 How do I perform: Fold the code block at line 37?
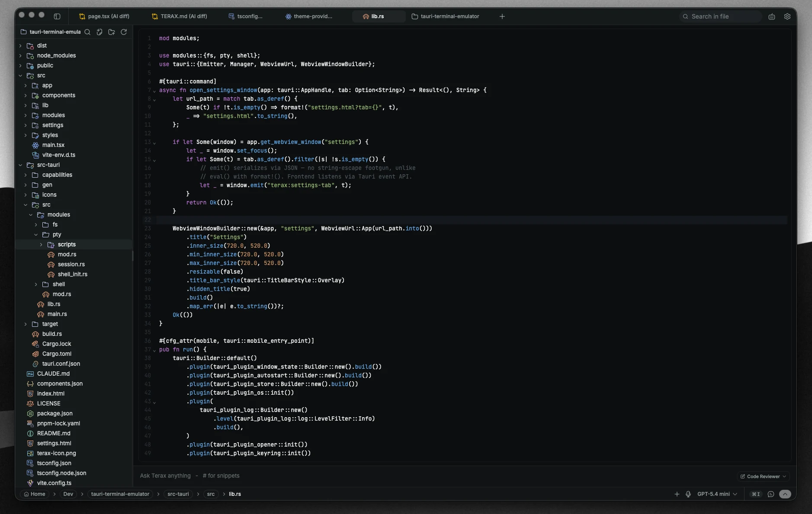pos(154,350)
